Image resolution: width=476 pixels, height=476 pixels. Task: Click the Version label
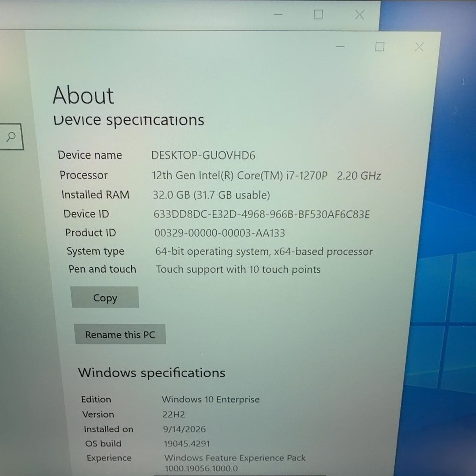click(x=98, y=415)
